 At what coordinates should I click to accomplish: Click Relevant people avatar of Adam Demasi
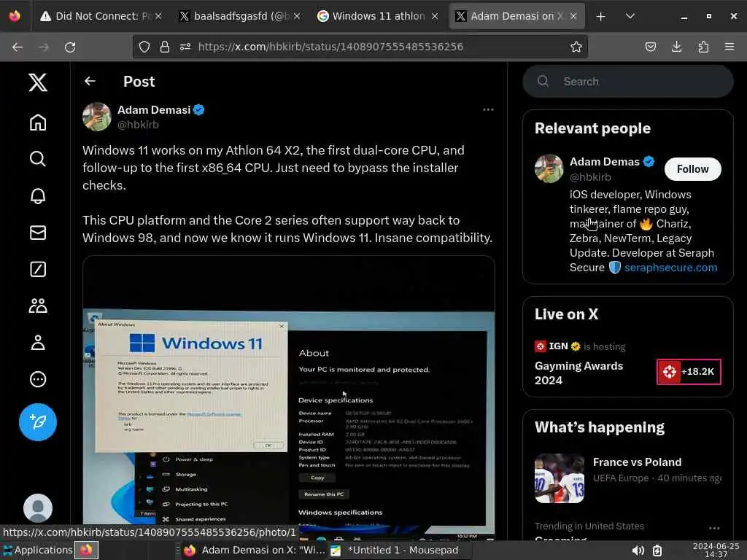pos(549,168)
